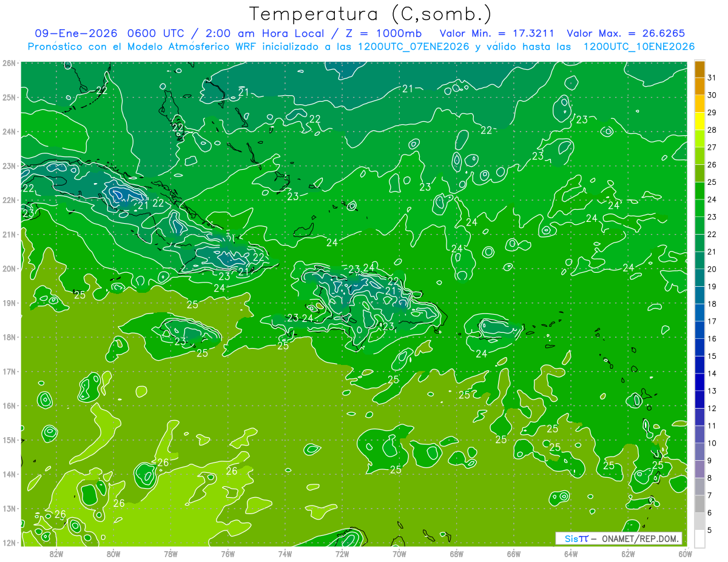The image size is (728, 562).
Task: Click the 'Temperatura (C,somb.)' map title
Action: [371, 14]
